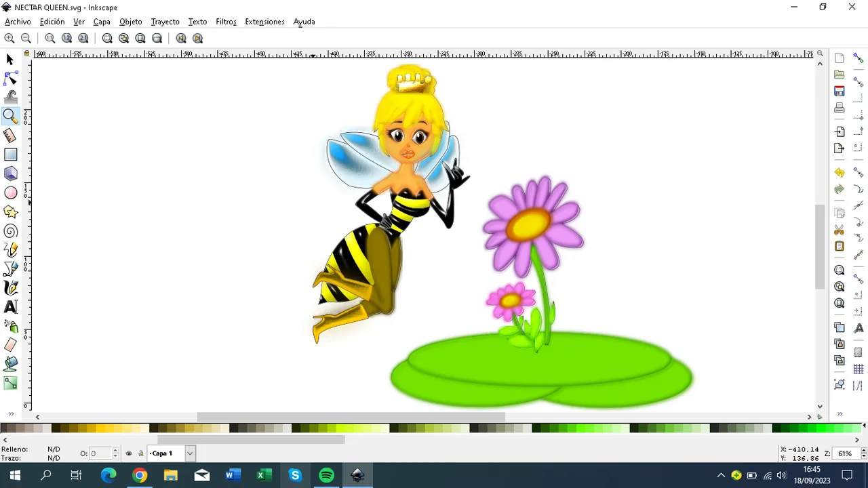Select the Spiral tool
The width and height of the screenshot is (868, 488).
(10, 231)
